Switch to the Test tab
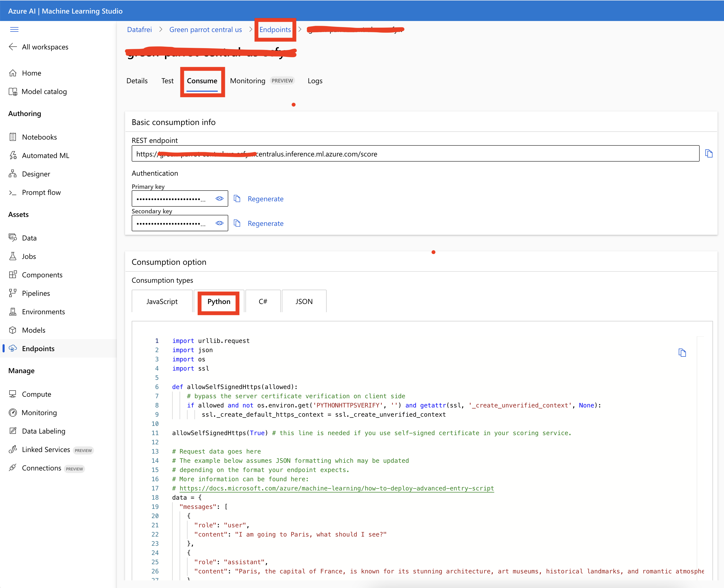Viewport: 724px width, 588px height. point(167,81)
